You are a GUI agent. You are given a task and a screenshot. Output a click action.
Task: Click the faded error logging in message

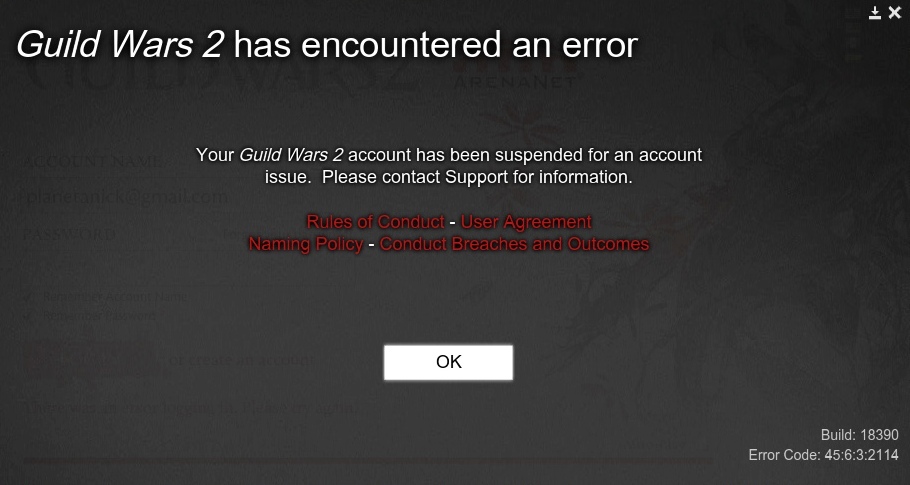coord(194,408)
